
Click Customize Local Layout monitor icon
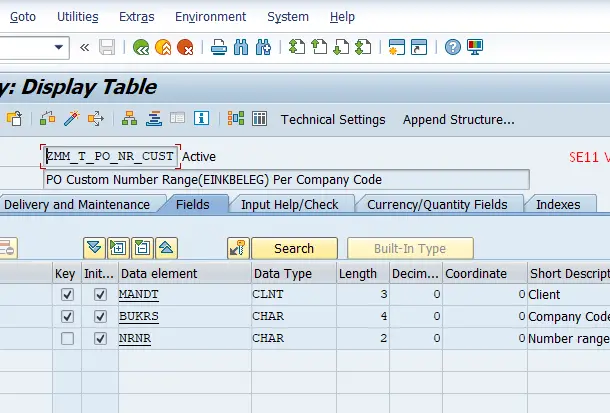(475, 47)
